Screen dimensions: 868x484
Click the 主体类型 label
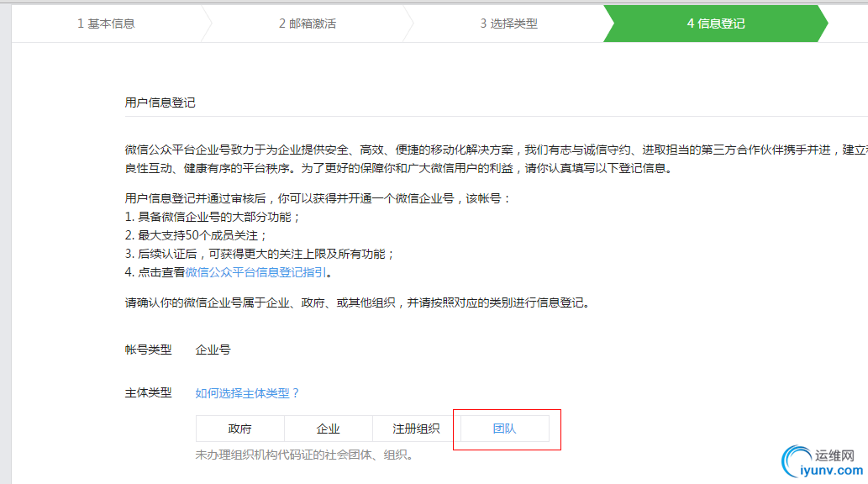coord(149,392)
